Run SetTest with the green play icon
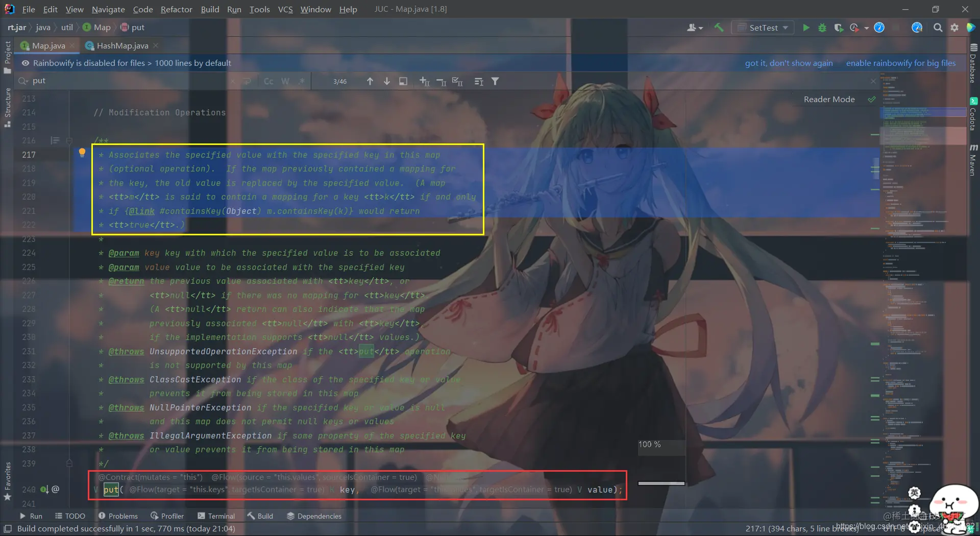Image resolution: width=980 pixels, height=536 pixels. [806, 28]
